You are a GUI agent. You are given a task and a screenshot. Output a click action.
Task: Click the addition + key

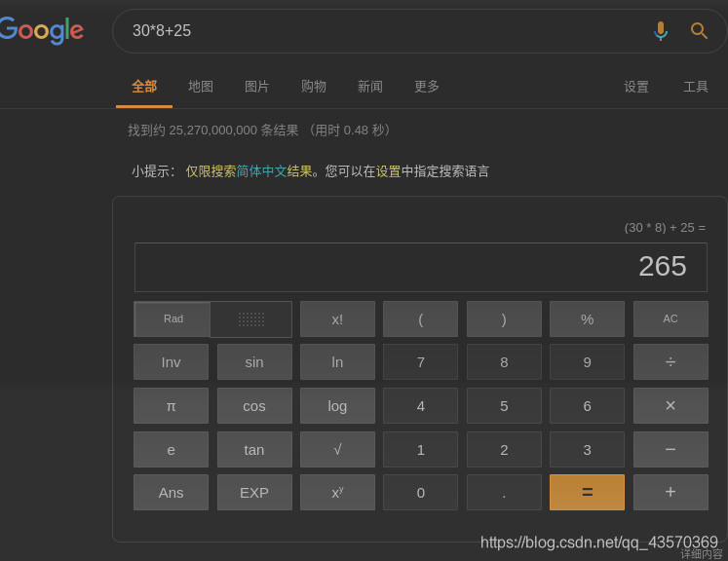coord(671,492)
